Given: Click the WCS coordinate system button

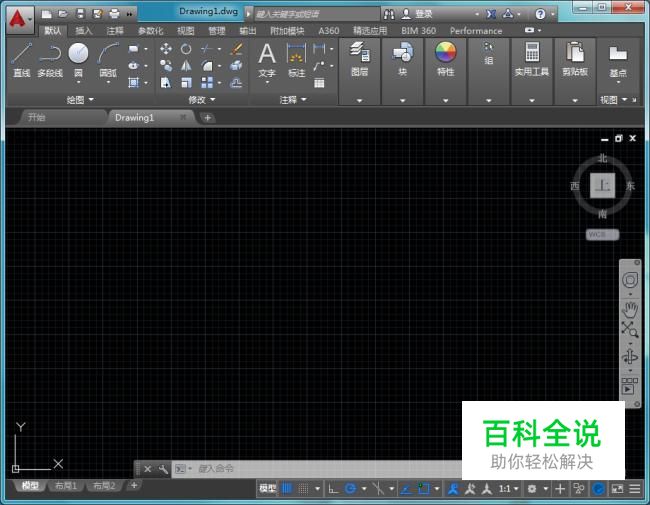Looking at the screenshot, I should pos(601,234).
